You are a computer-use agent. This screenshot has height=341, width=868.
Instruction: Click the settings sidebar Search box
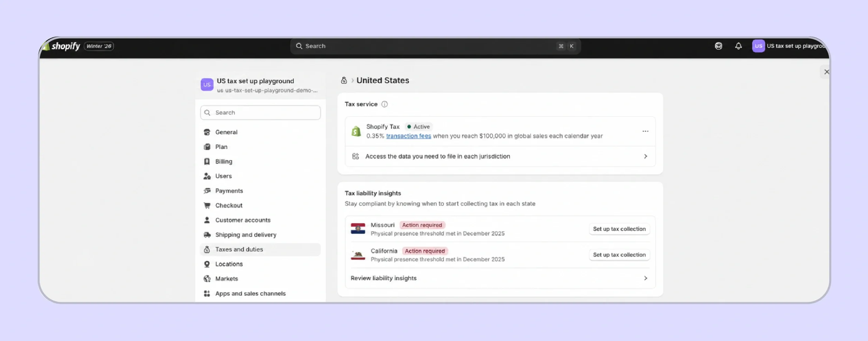coord(260,113)
